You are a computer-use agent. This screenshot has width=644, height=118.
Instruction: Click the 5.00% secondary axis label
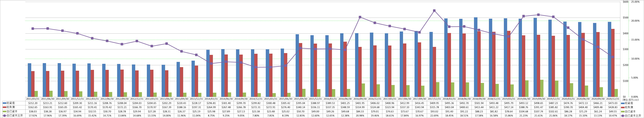(635, 78)
